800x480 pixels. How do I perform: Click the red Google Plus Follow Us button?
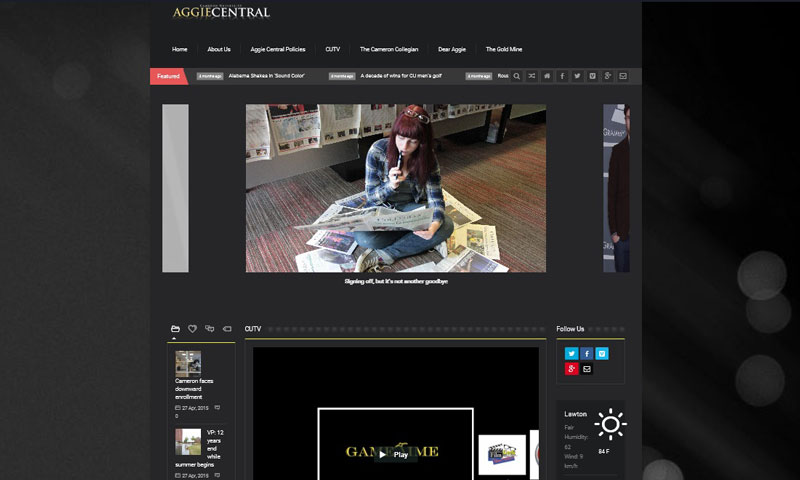571,369
